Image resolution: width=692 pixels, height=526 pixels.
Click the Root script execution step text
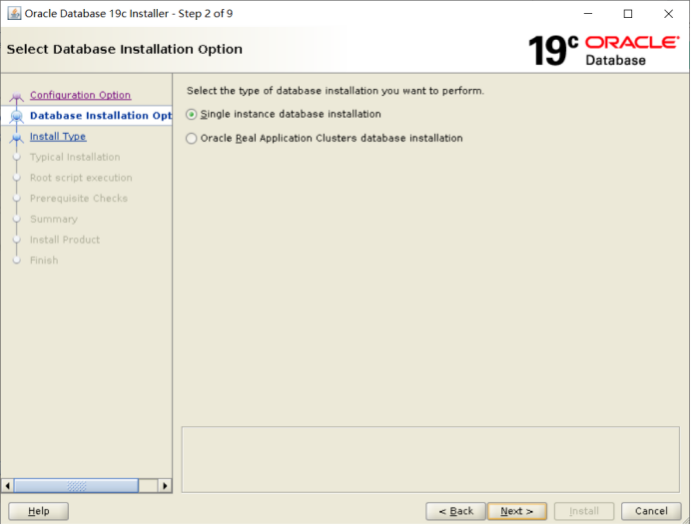point(81,178)
